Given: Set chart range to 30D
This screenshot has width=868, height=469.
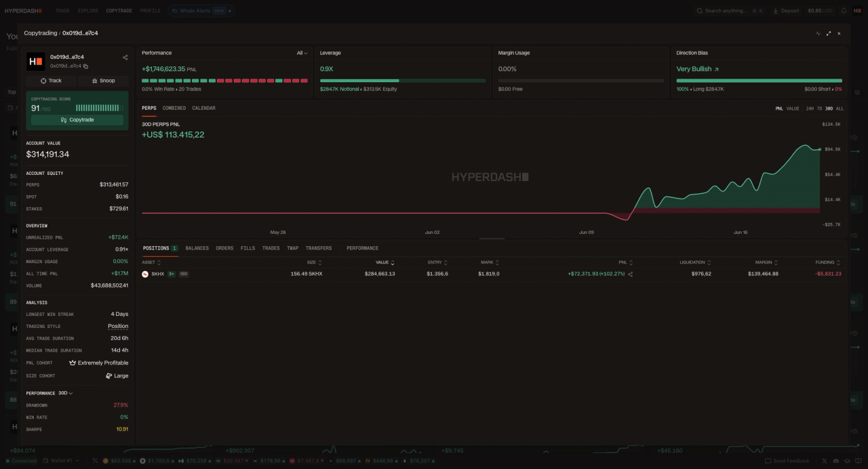Looking at the screenshot, I should [829, 108].
